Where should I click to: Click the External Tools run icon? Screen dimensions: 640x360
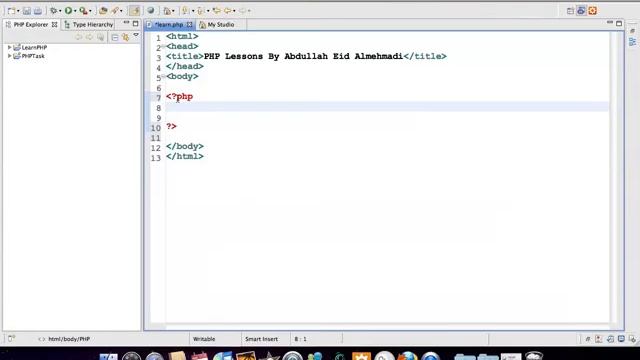(x=83, y=11)
